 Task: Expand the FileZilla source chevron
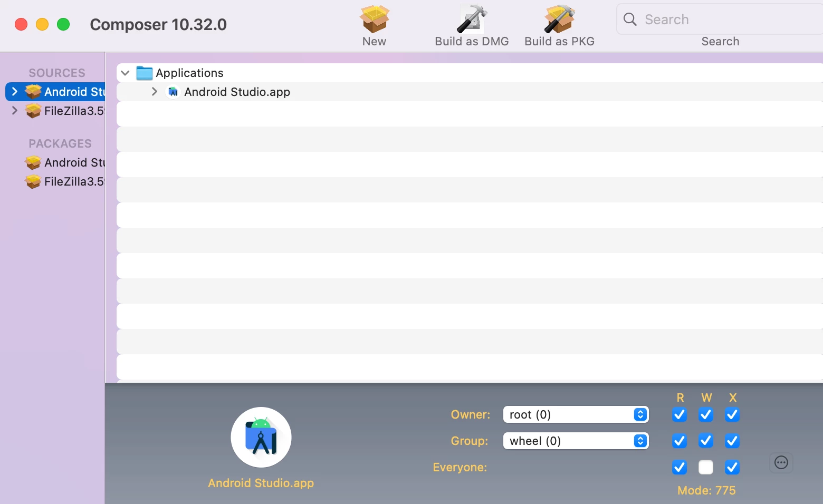click(15, 111)
